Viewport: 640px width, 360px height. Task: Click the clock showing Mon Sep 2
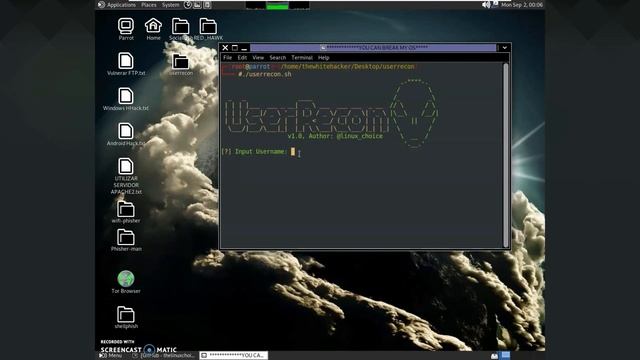522,5
